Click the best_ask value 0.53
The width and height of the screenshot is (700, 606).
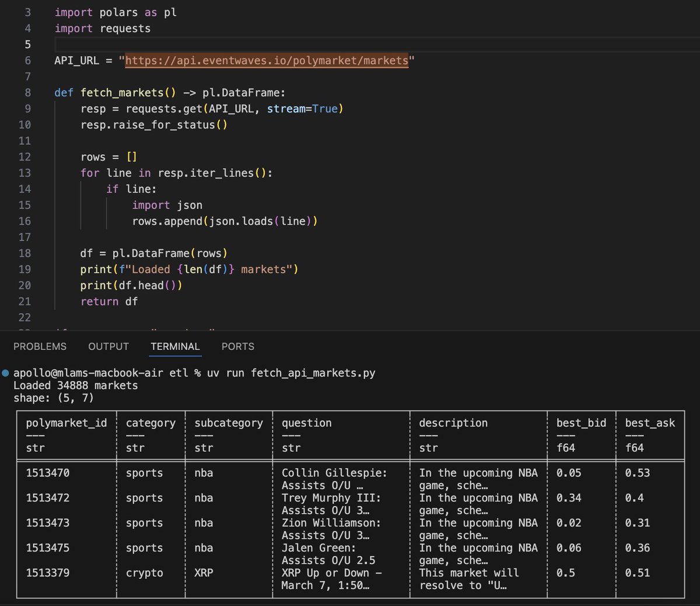click(638, 473)
